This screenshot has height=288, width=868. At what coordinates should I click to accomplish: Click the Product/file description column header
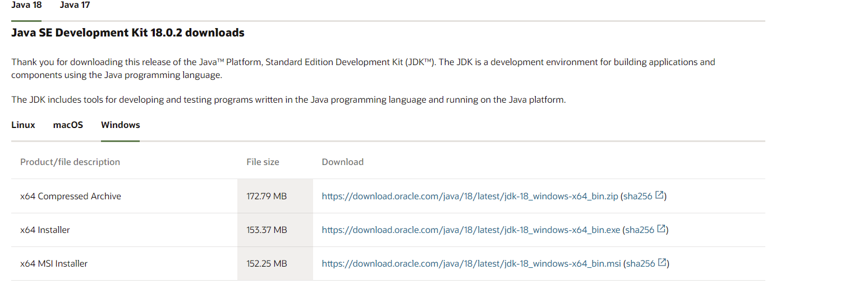pos(70,162)
